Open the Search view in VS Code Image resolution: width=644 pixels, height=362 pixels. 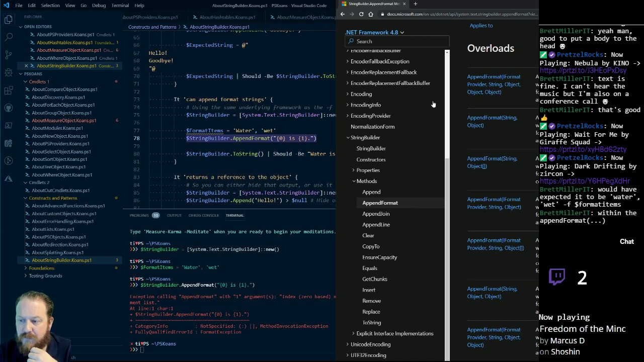click(x=9, y=37)
